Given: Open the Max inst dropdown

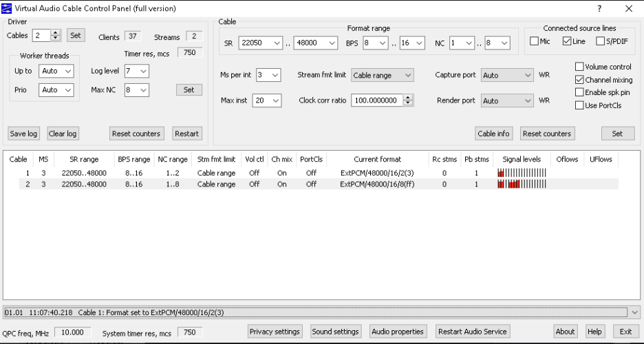Looking at the screenshot, I should point(267,100).
